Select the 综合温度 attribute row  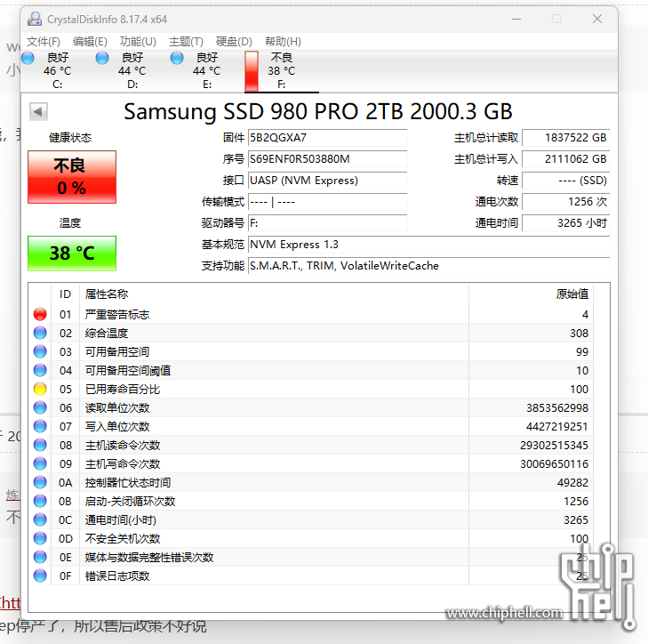(312, 333)
